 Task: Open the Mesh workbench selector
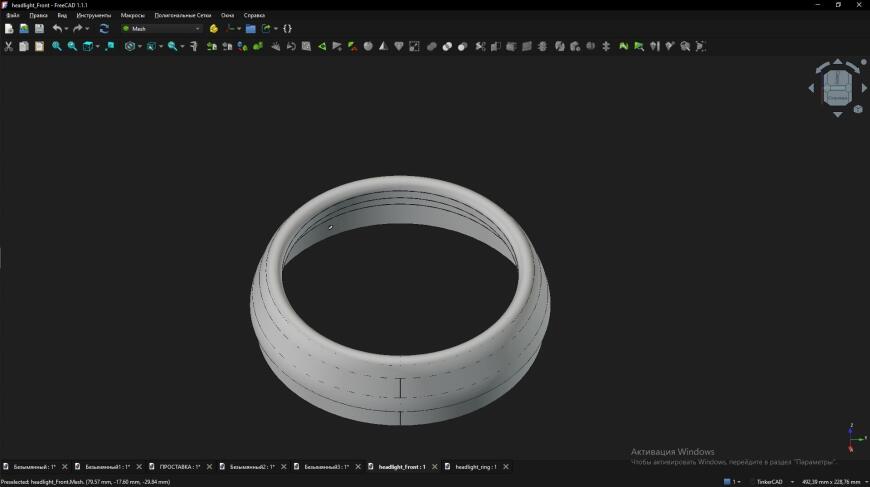tap(161, 28)
